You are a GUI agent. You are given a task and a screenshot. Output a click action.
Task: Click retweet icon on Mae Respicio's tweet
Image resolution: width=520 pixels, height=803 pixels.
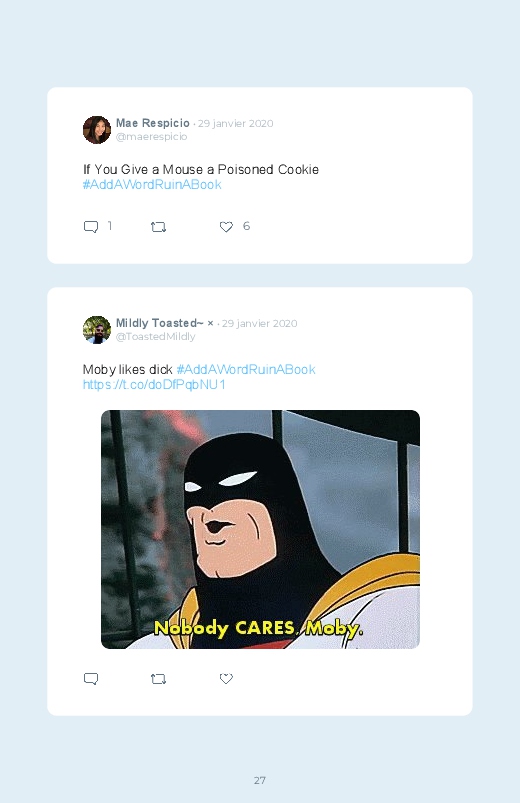pyautogui.click(x=158, y=226)
